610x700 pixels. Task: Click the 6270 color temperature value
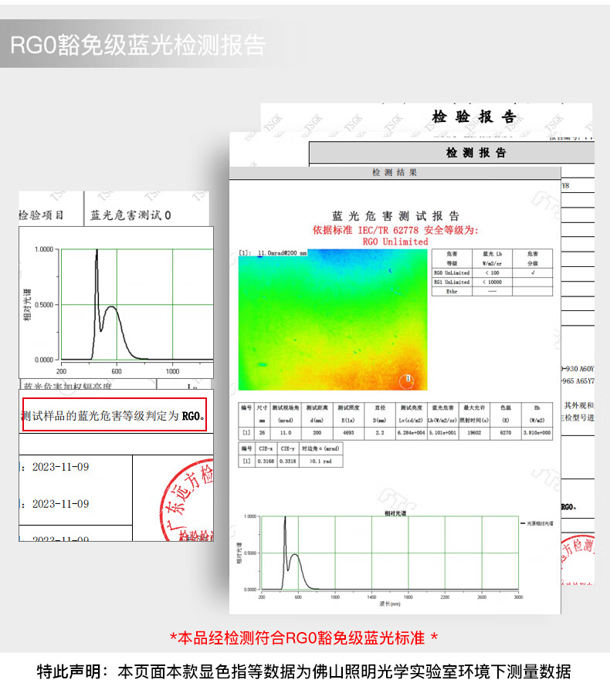pos(506,433)
